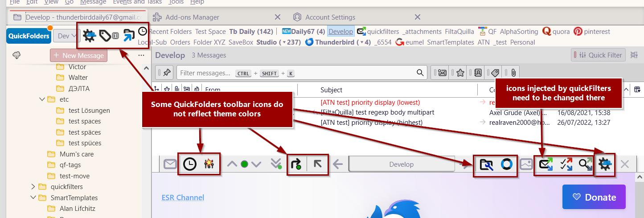Open the ESR Channel link
Image resolution: width=644 pixels, height=218 pixels.
point(183,197)
